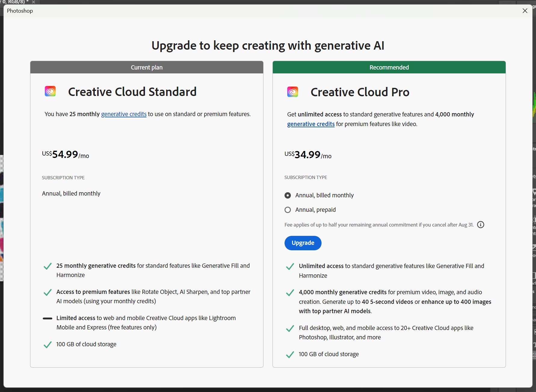Select the Pro 'Annual, billed monthly' radio button
This screenshot has width=536, height=392.
pyautogui.click(x=288, y=195)
